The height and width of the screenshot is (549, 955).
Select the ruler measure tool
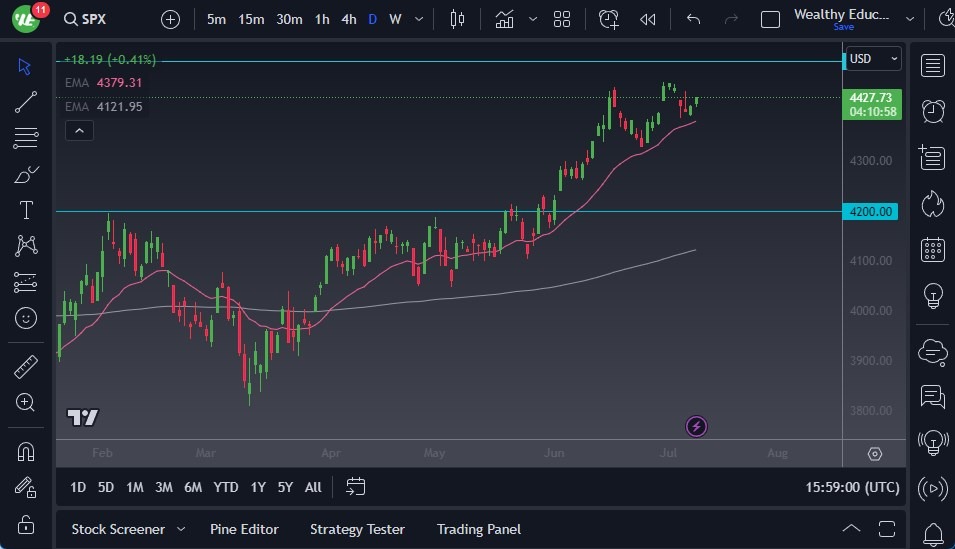pos(26,367)
